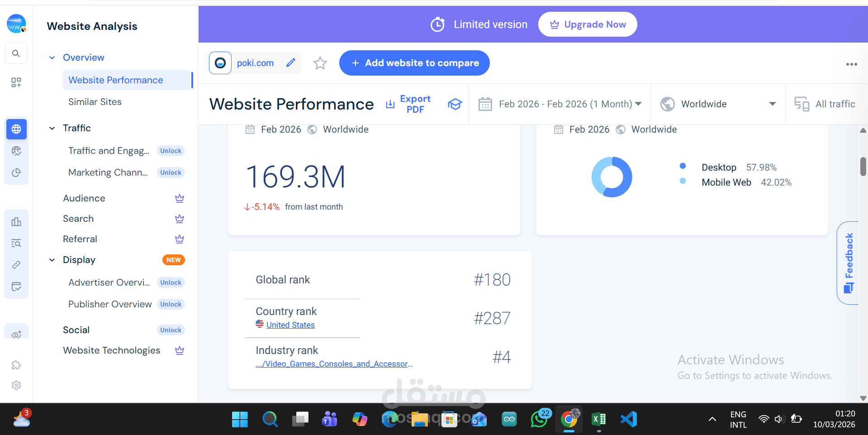
Task: Click the device share donut chart
Action: (612, 177)
